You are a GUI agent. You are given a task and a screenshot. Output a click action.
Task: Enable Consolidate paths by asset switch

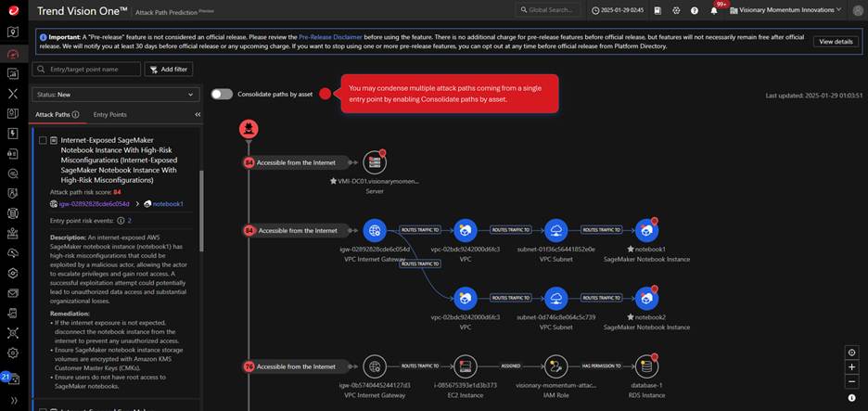222,94
